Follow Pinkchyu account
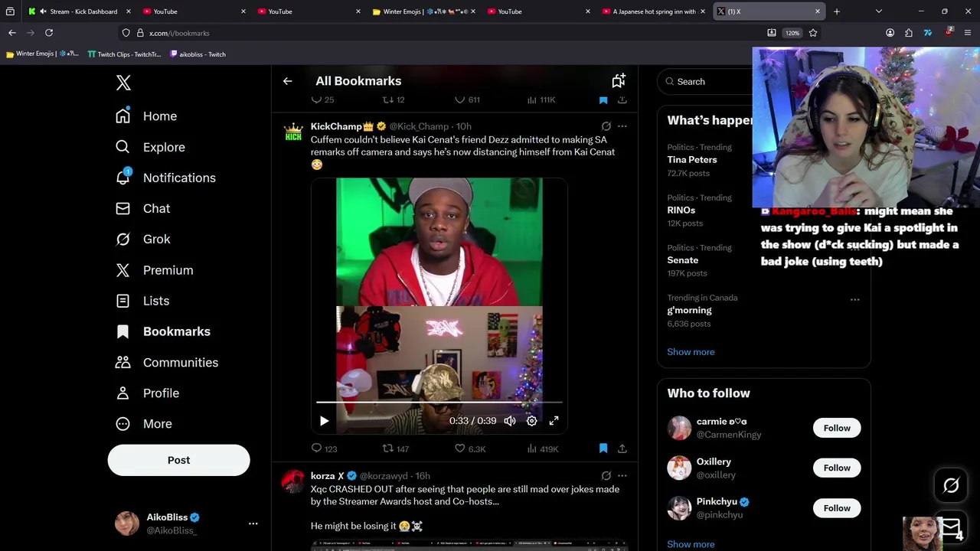The width and height of the screenshot is (980, 551). point(837,508)
